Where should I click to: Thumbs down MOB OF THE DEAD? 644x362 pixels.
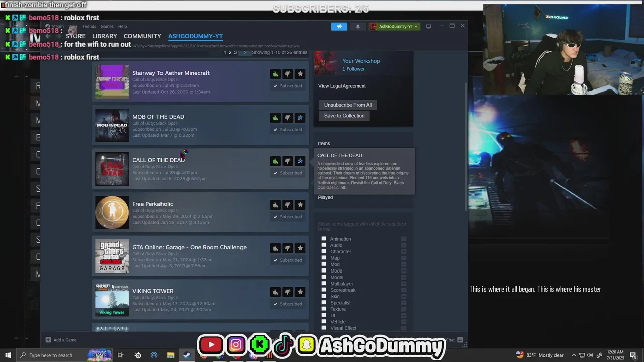(x=288, y=118)
